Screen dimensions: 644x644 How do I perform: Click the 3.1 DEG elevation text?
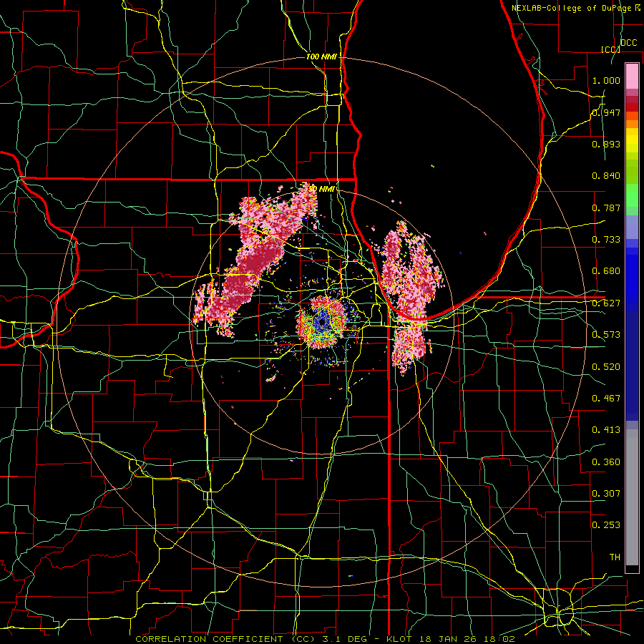coord(343,639)
